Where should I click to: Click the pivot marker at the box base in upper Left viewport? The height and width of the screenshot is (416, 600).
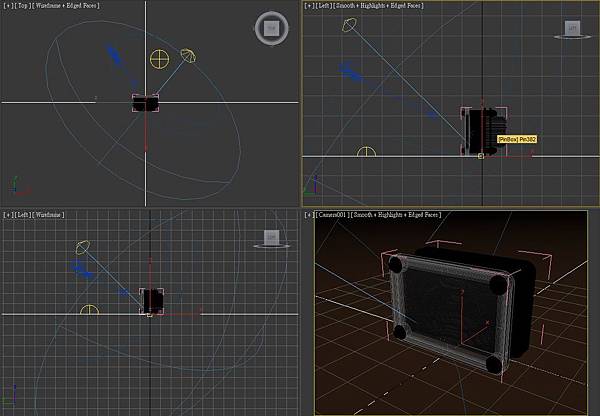[481, 156]
